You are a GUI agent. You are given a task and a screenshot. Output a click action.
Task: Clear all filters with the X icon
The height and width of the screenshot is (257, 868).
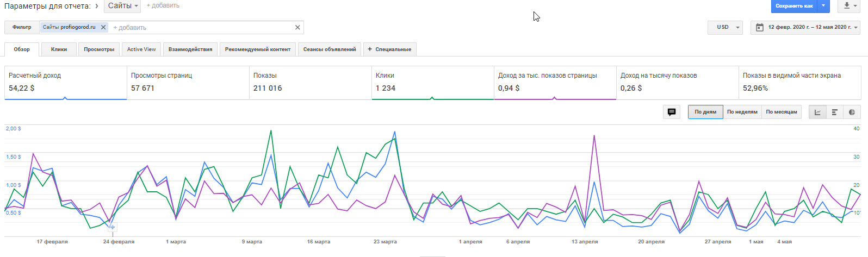297,27
